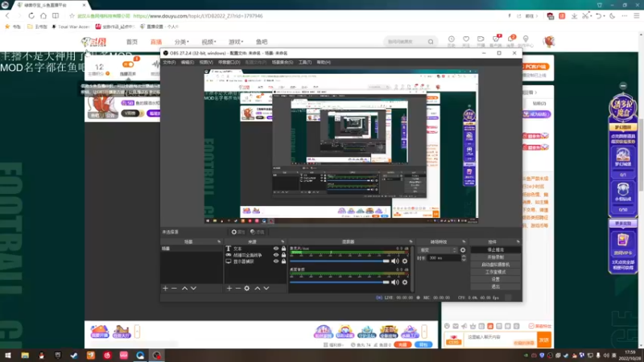Move source up in Sources panel
This screenshot has width=644, height=362.
[257, 289]
